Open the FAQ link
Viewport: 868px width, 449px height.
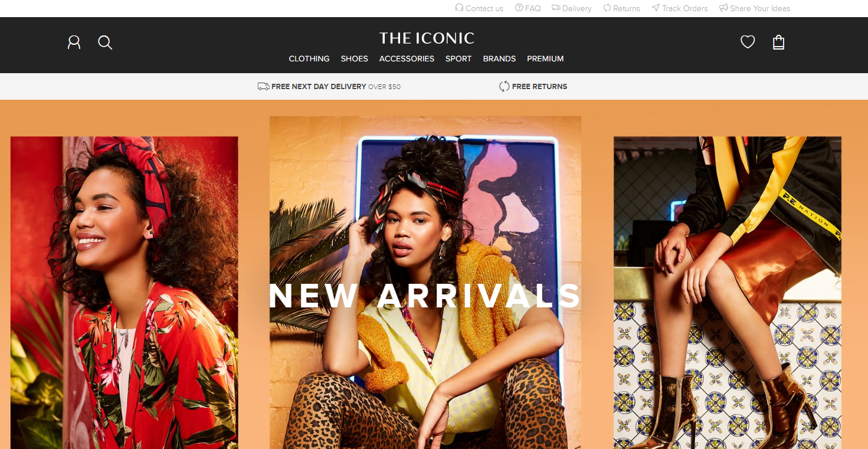click(528, 8)
